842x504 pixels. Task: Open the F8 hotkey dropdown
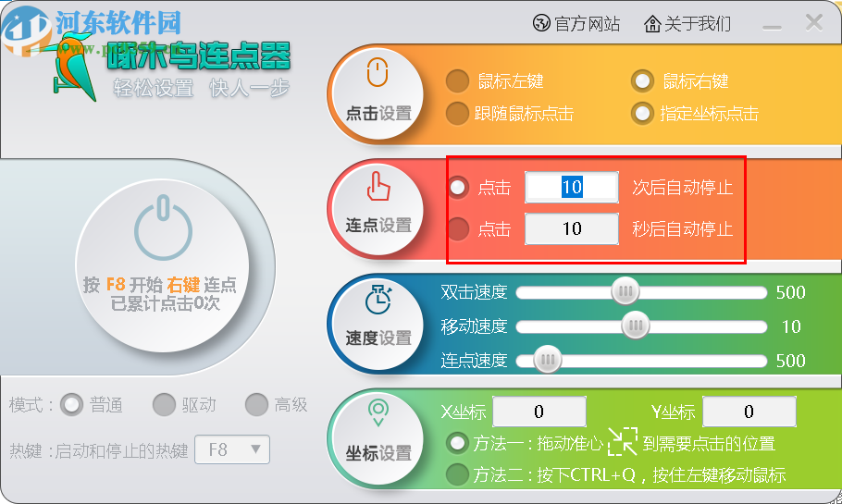click(x=232, y=449)
